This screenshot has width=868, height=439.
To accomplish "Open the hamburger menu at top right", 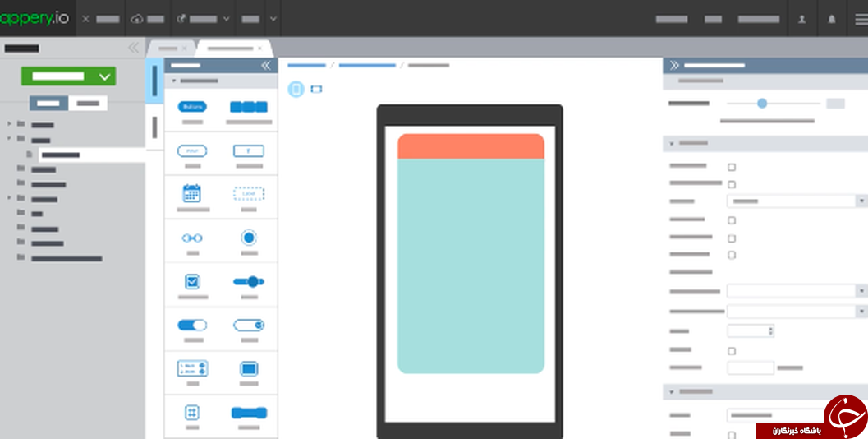I will click(x=861, y=19).
